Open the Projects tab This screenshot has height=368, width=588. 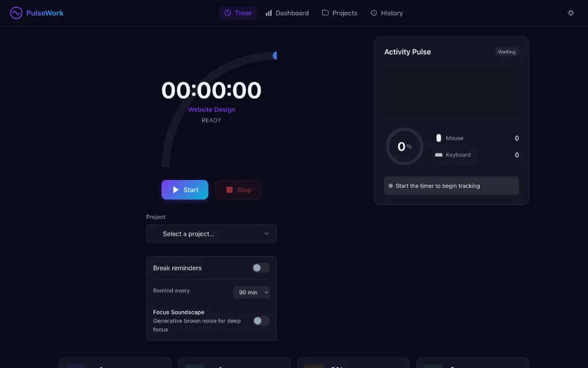click(x=339, y=13)
